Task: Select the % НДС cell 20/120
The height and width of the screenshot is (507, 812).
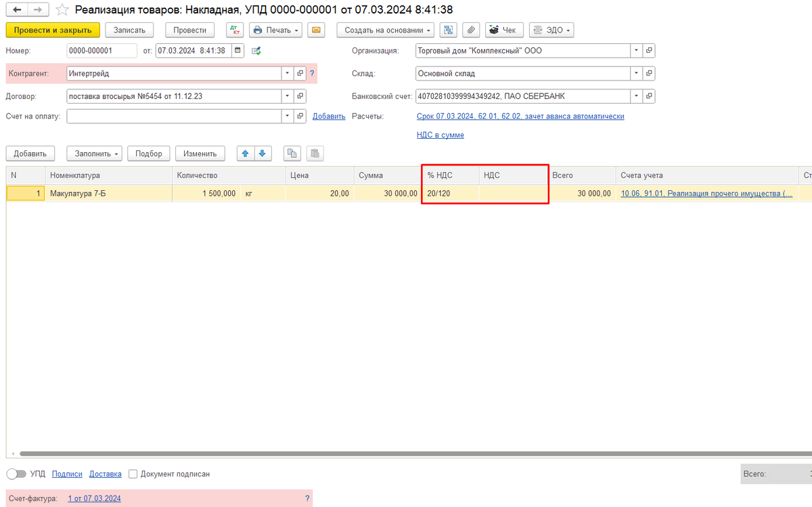Action: tap(451, 194)
